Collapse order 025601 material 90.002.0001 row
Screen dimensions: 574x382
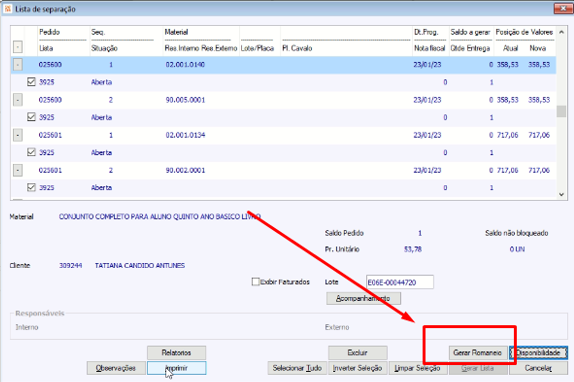point(18,170)
